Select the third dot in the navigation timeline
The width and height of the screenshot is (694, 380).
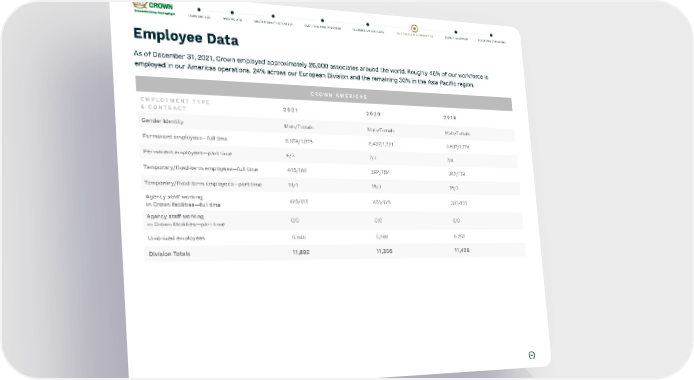coord(273,16)
